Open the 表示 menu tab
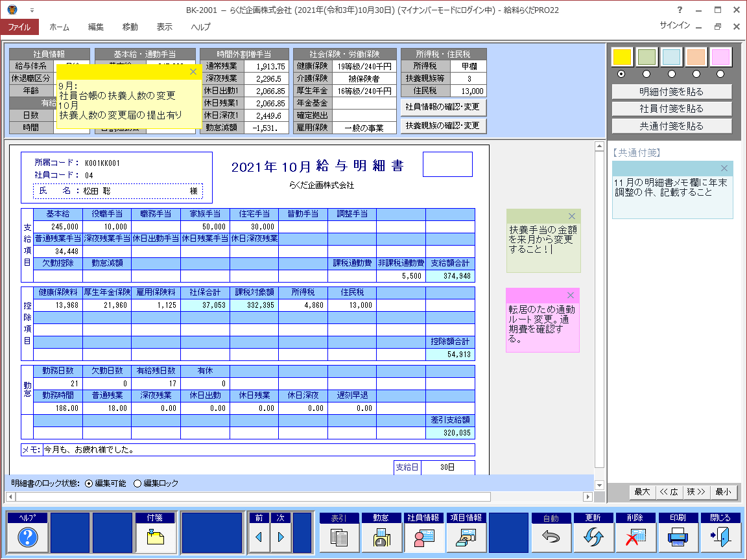The height and width of the screenshot is (560, 747). pyautogui.click(x=164, y=27)
